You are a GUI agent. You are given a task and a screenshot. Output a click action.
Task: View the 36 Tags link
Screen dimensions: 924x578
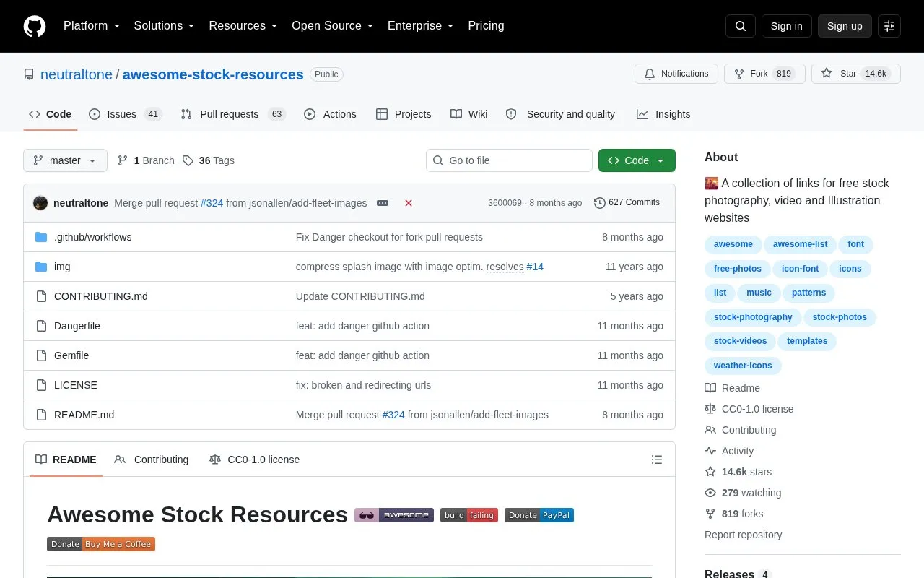coord(209,160)
